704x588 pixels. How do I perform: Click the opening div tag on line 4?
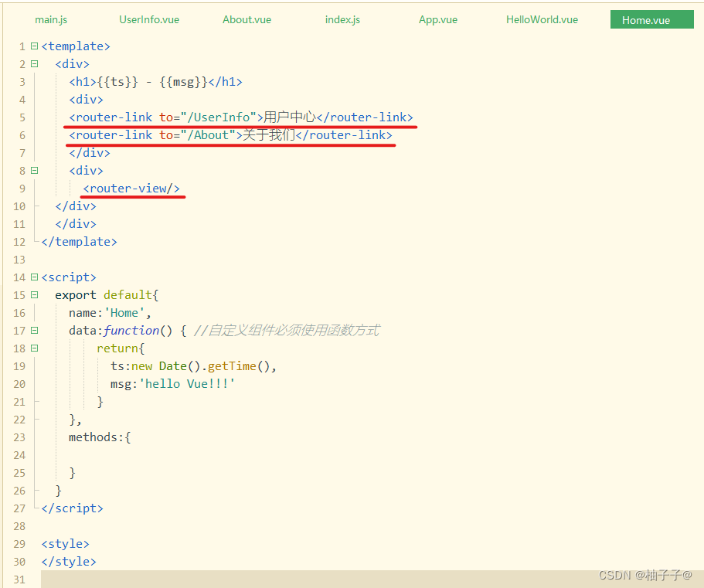(x=86, y=100)
